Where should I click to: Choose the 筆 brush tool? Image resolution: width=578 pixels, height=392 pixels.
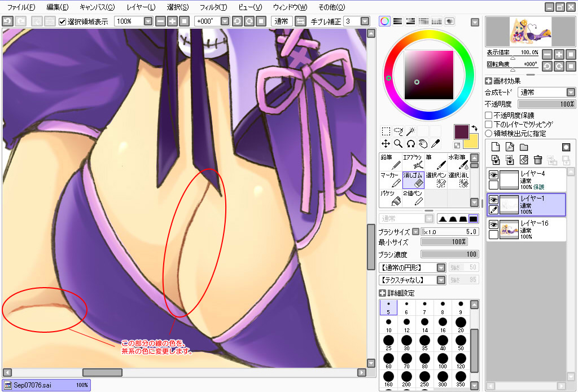tap(436, 162)
